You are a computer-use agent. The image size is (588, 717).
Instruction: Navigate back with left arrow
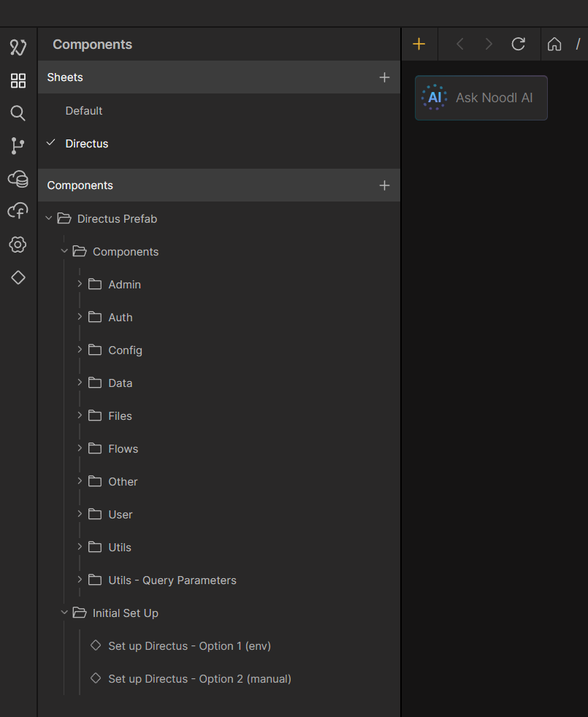460,44
